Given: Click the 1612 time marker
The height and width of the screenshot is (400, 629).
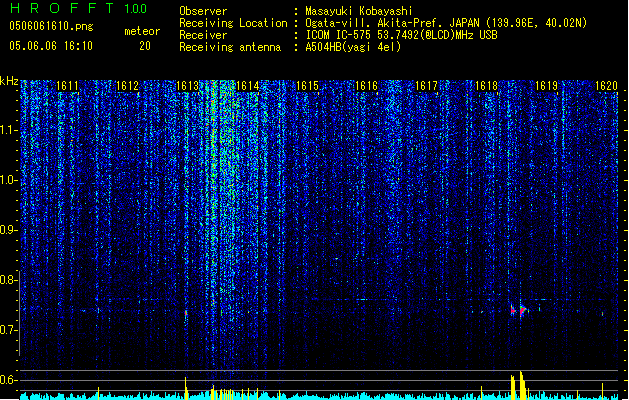Looking at the screenshot, I should click(x=127, y=86).
